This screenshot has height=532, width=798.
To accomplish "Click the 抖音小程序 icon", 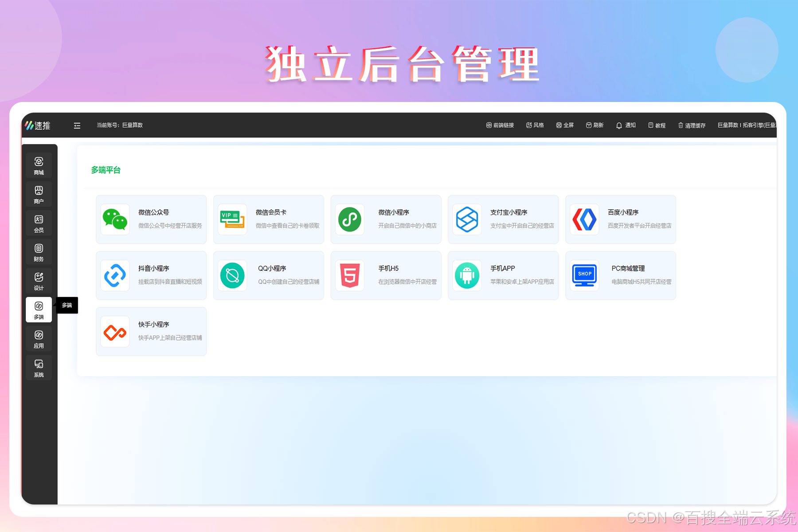I will point(115,275).
